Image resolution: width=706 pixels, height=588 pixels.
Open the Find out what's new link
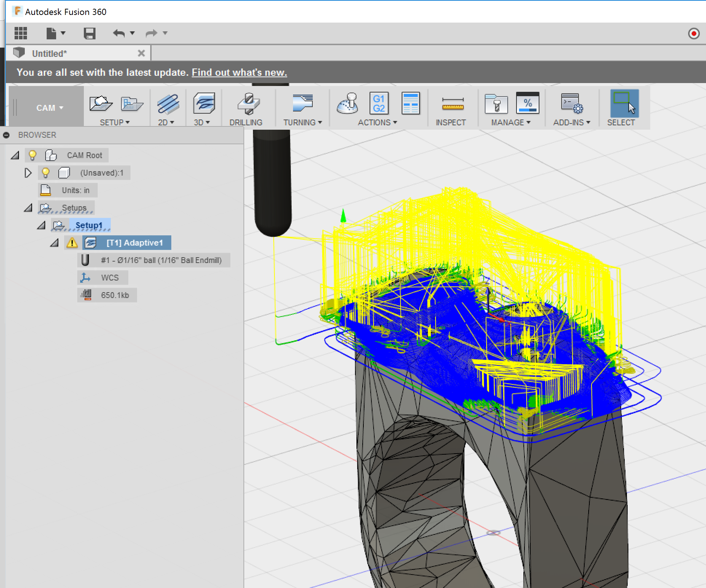239,72
